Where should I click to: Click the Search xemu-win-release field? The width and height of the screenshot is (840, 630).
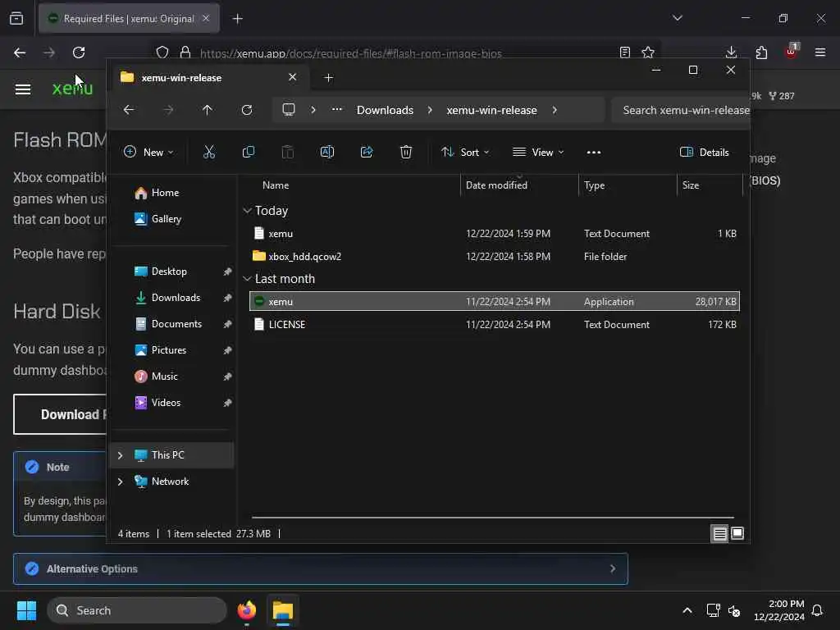pos(680,110)
